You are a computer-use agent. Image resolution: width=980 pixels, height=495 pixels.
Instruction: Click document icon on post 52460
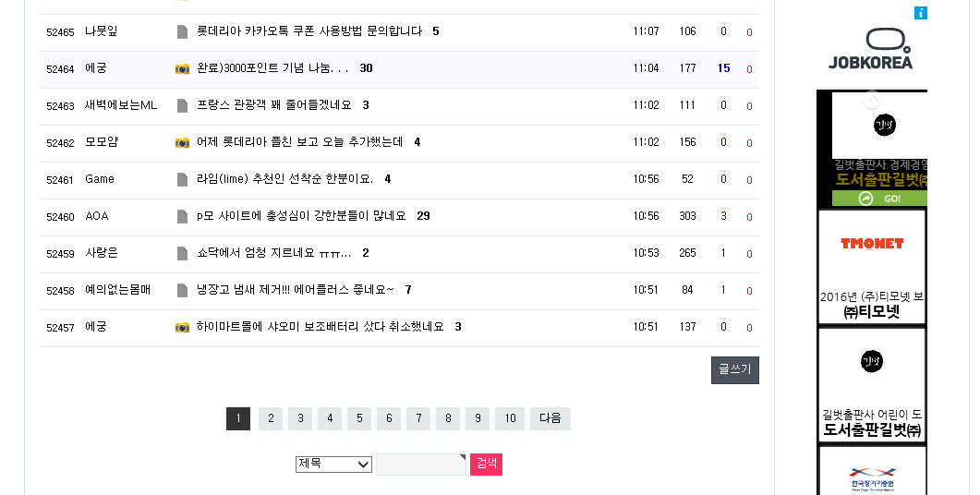[x=182, y=217]
